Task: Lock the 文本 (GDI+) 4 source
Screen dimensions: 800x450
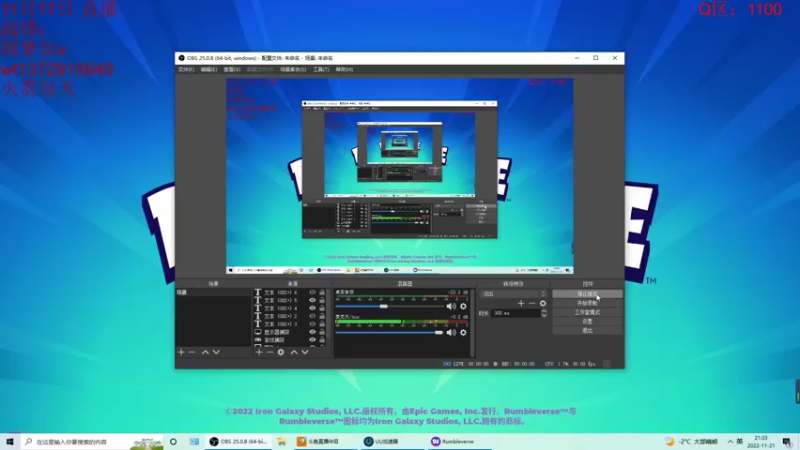Action: (x=322, y=308)
